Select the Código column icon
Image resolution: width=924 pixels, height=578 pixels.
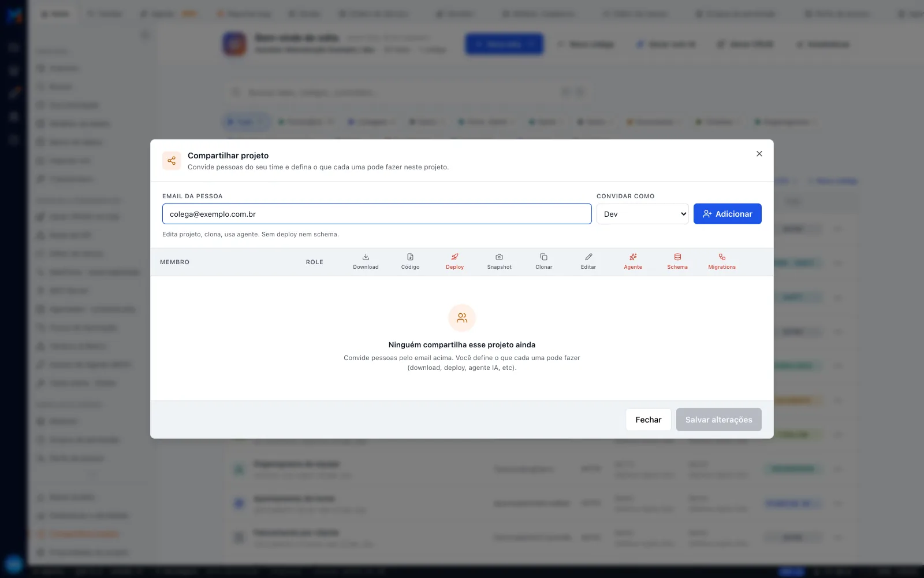click(x=410, y=257)
